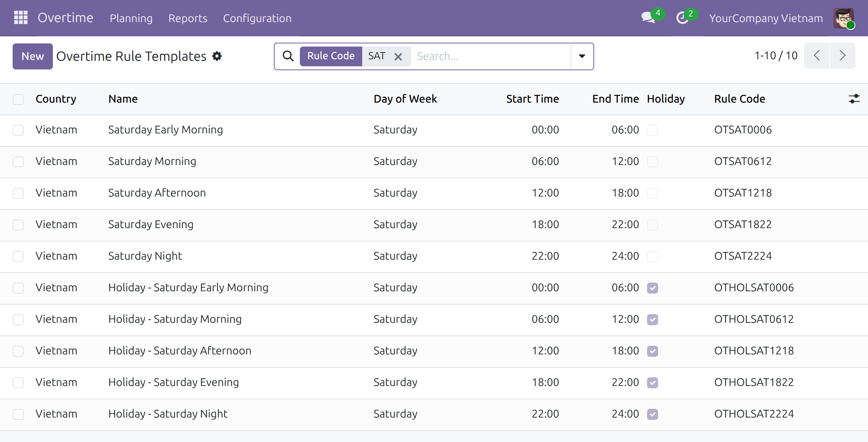Click rule code OTSAT2224
The width and height of the screenshot is (868, 442).
coord(743,256)
